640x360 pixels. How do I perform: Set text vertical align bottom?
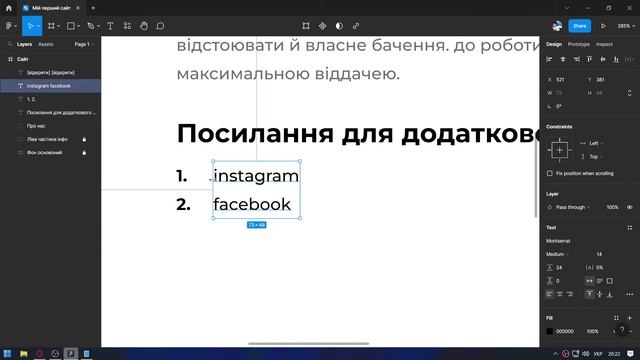pyautogui.click(x=610, y=294)
